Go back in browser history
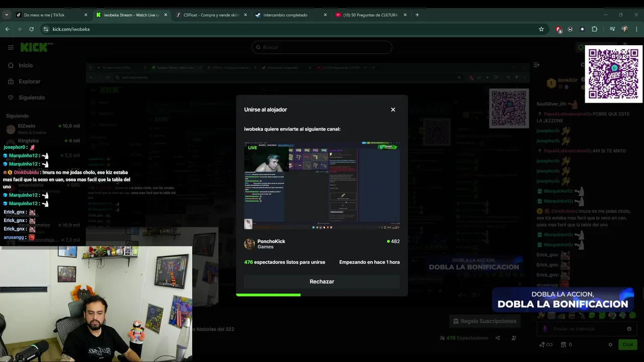This screenshot has width=644, height=362. coord(8,29)
